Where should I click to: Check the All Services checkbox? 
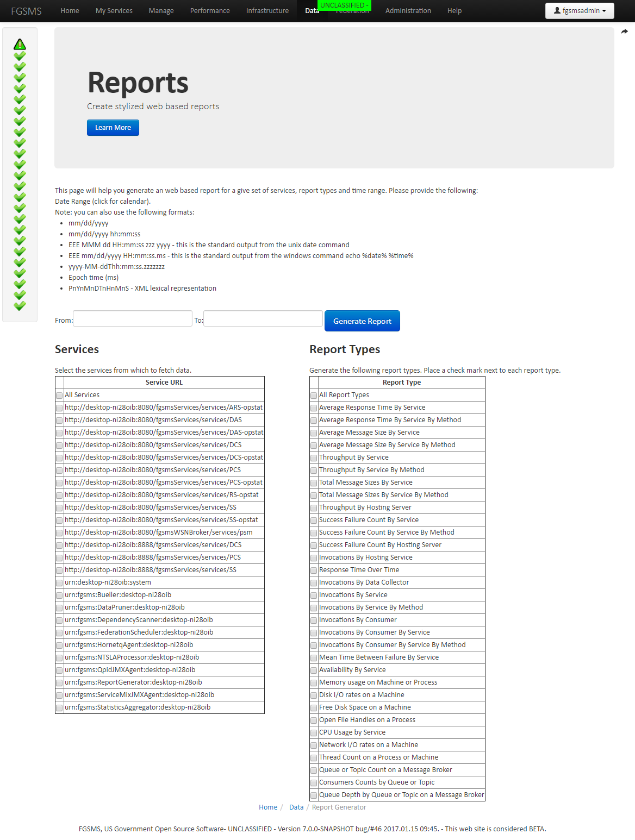pyautogui.click(x=59, y=396)
